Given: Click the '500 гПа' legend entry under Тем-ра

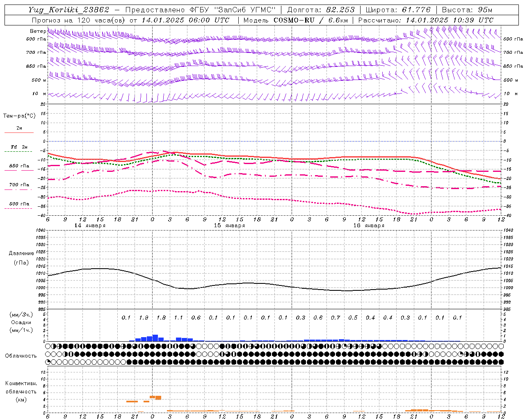Looking at the screenshot, I should [x=19, y=204].
